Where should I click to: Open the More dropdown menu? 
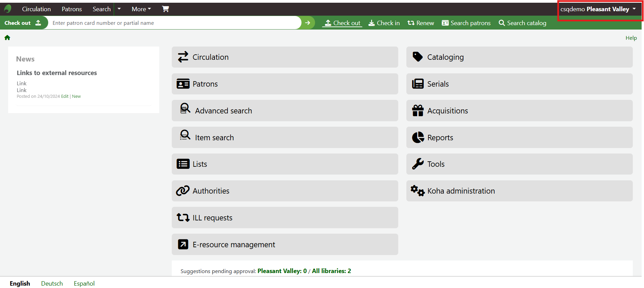(x=141, y=9)
